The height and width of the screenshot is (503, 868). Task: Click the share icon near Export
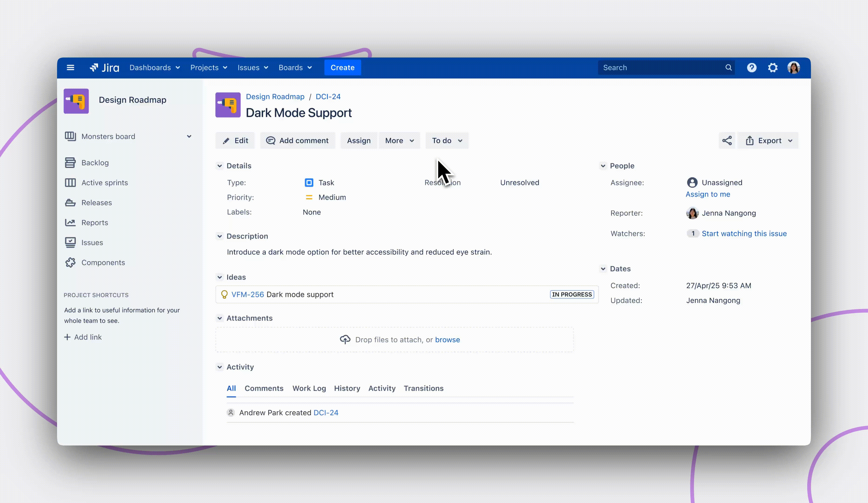pos(727,140)
